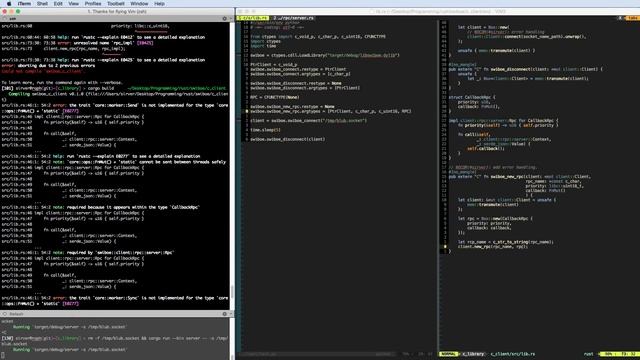Viewport: 640px width, 360px height.
Task: Click the yellow tabs indicator at the right of the Vim tabline
Action: tap(633, 18)
